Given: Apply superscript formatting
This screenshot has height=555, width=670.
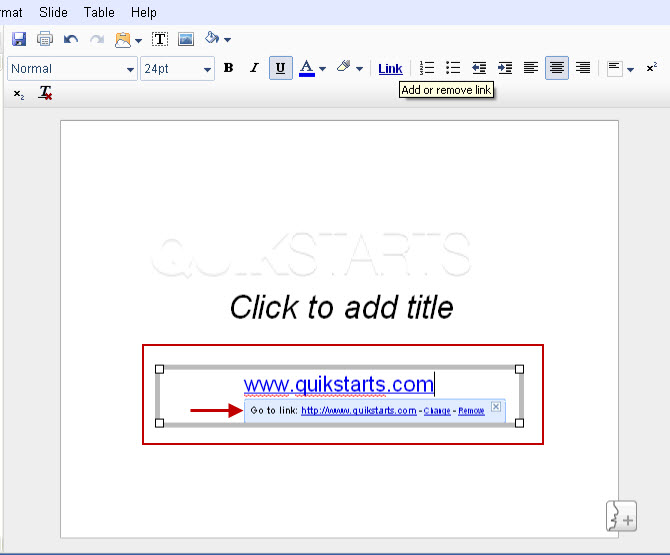Looking at the screenshot, I should [652, 68].
